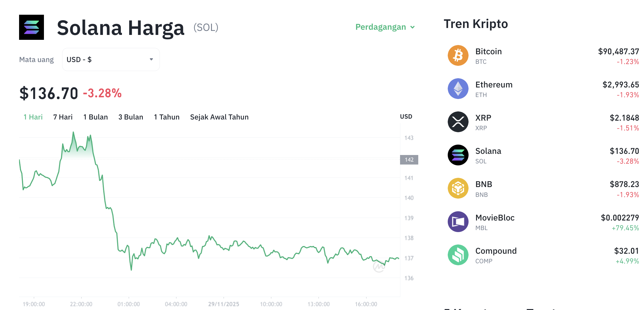Click the MovieBloc coin icon
Viewport: 644px width, 310px height.
pos(458,222)
